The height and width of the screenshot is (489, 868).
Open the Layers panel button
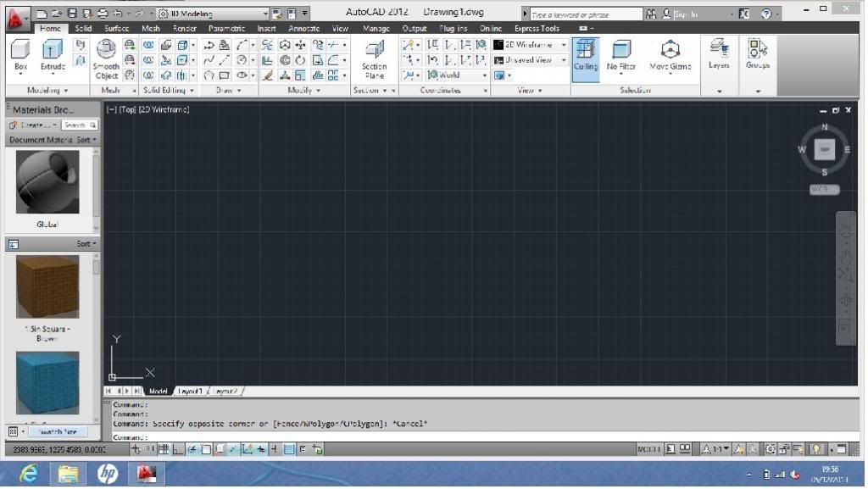pyautogui.click(x=719, y=54)
